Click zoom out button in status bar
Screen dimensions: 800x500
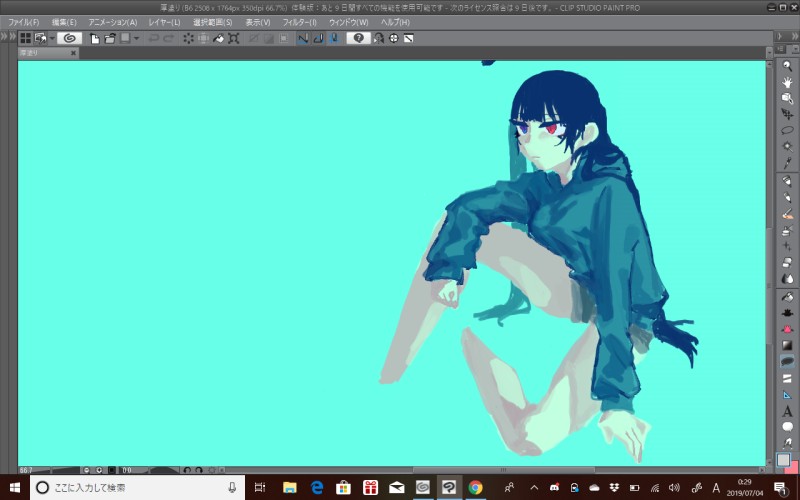[87, 470]
